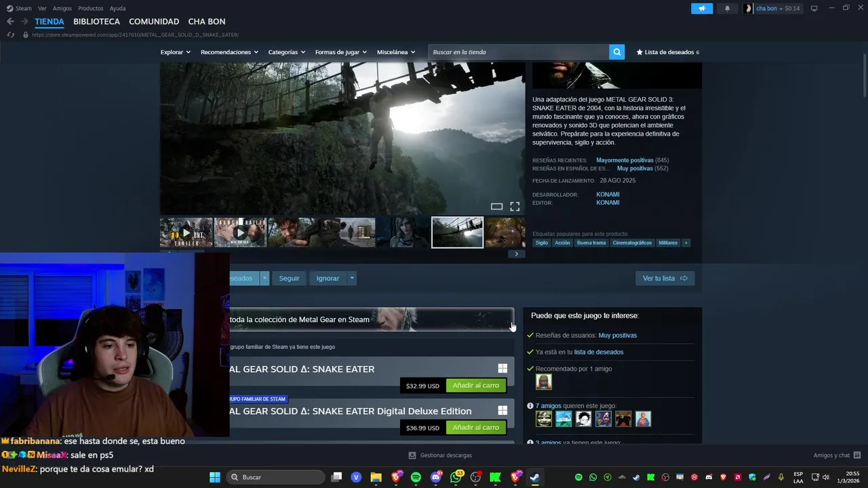
Task: Switch media viewer to theater mode
Action: pos(496,206)
